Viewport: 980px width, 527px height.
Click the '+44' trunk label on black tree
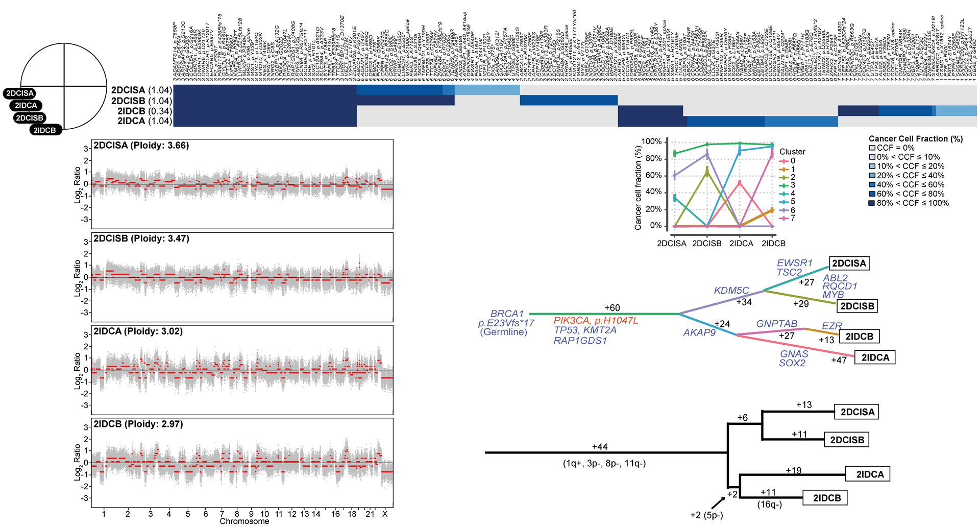pos(600,447)
